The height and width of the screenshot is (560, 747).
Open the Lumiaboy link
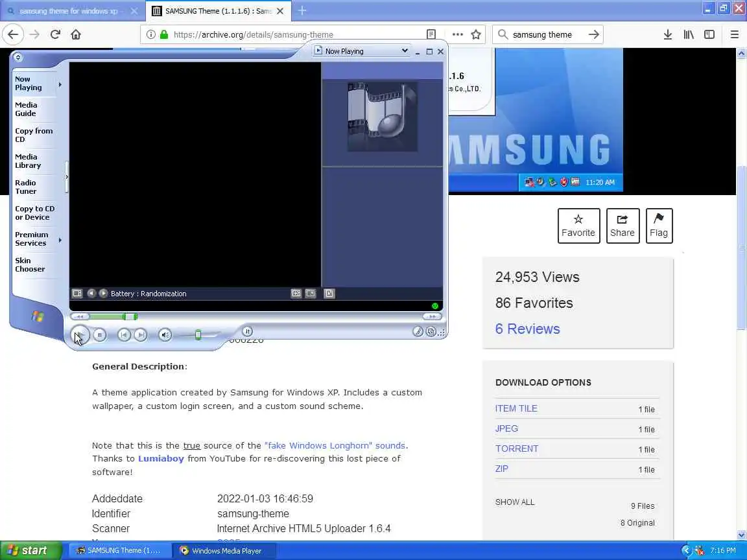pyautogui.click(x=161, y=459)
